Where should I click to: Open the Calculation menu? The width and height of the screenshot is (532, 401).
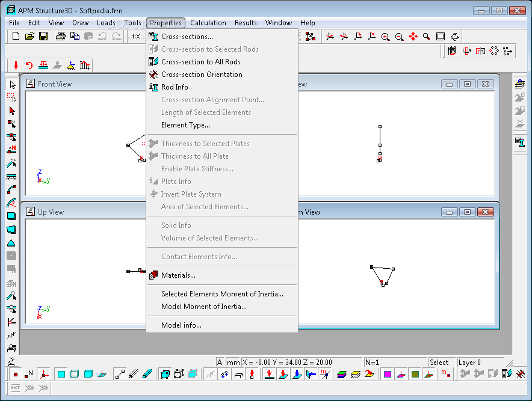click(208, 23)
